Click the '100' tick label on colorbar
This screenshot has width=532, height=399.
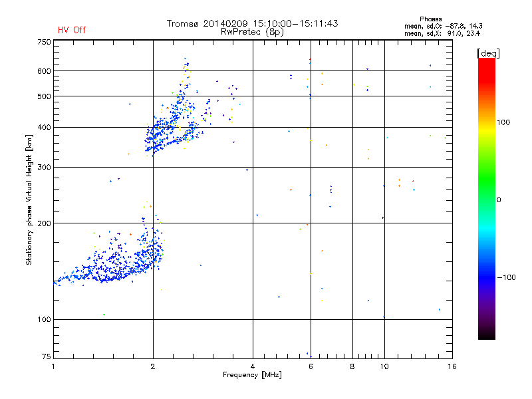pos(503,122)
